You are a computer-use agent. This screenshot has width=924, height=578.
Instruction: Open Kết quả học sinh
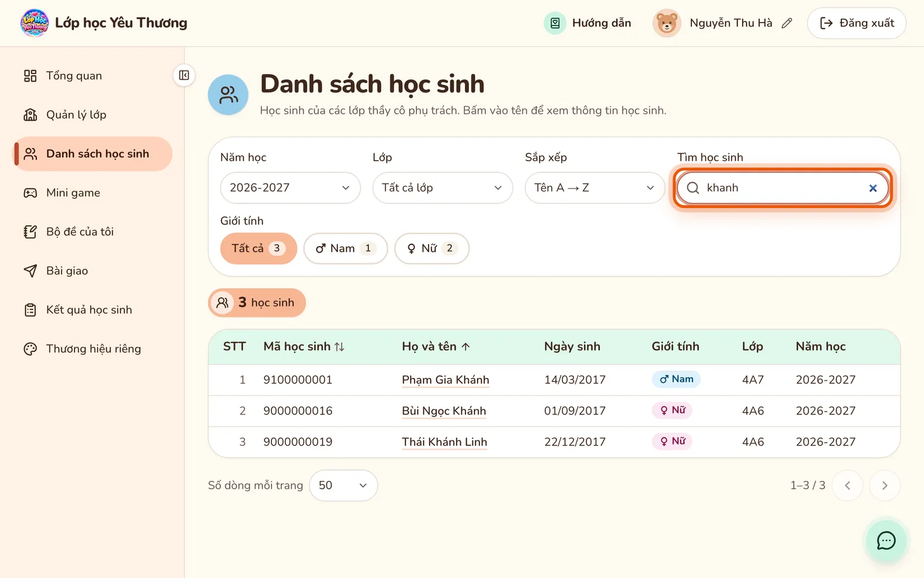coord(94,310)
